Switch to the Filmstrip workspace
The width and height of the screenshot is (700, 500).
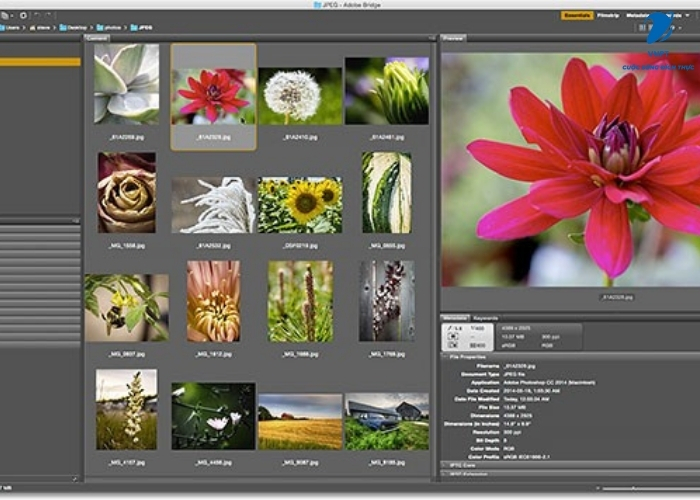(608, 16)
